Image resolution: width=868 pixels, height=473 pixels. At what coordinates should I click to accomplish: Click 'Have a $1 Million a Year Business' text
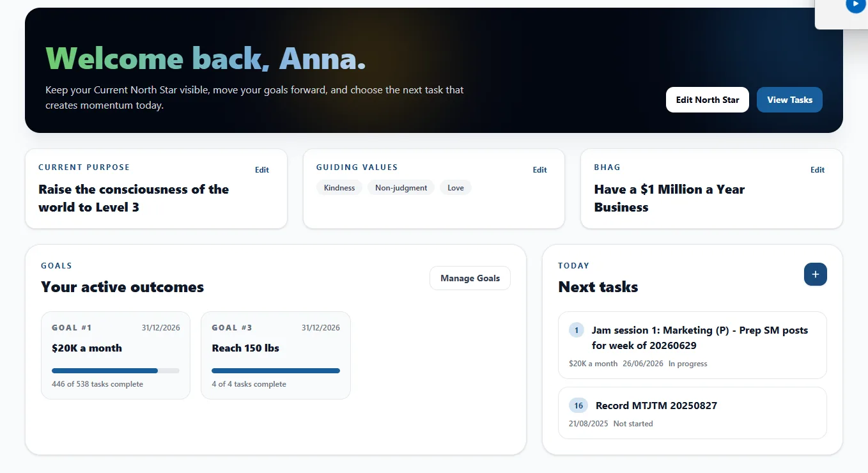(x=669, y=198)
